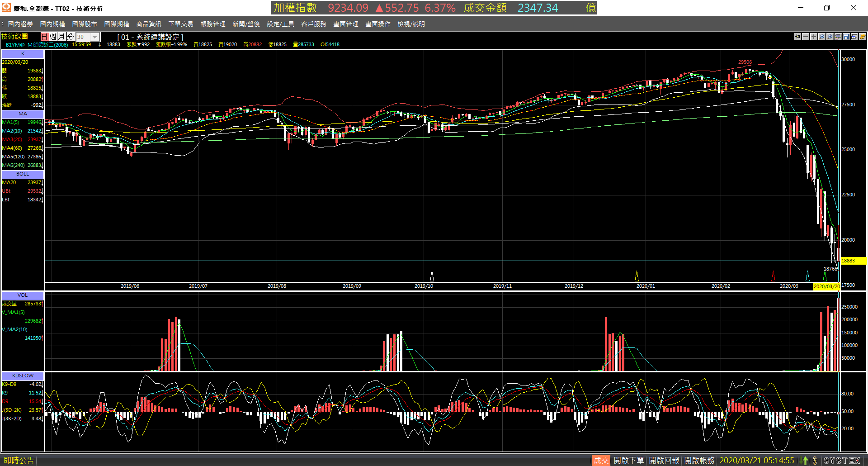
Task: Click the white event marker near 2019/10
Action: 432,276
